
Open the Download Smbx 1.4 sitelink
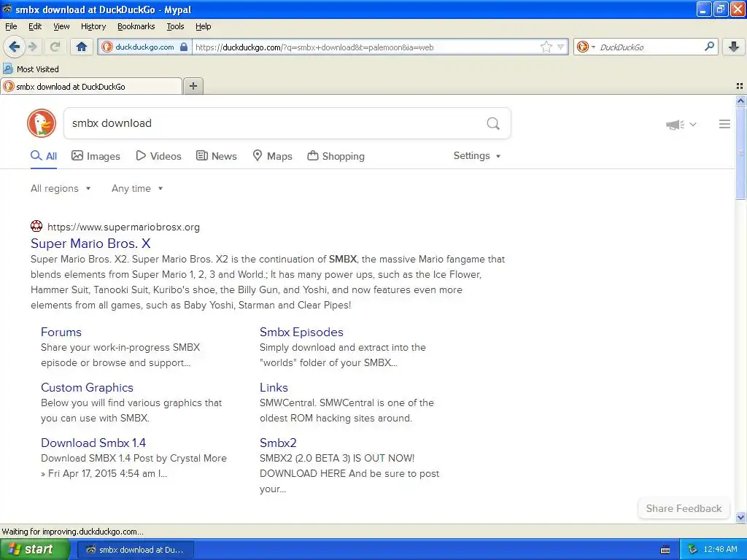[x=93, y=443]
